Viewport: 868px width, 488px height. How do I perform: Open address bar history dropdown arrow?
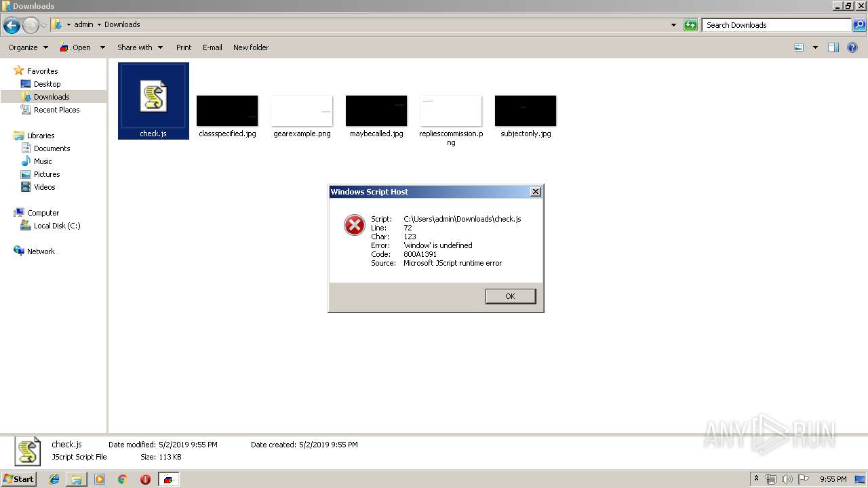(x=673, y=25)
